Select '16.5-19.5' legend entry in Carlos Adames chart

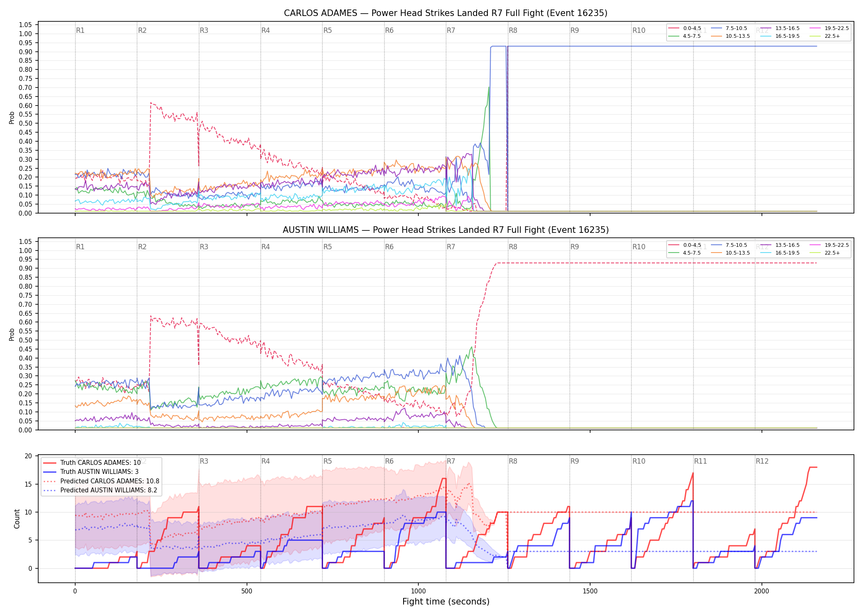[x=780, y=36]
